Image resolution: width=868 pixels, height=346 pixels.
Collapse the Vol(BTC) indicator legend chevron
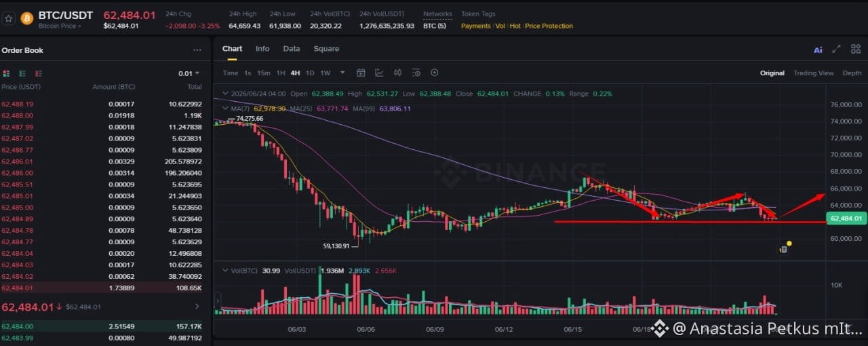click(x=226, y=271)
